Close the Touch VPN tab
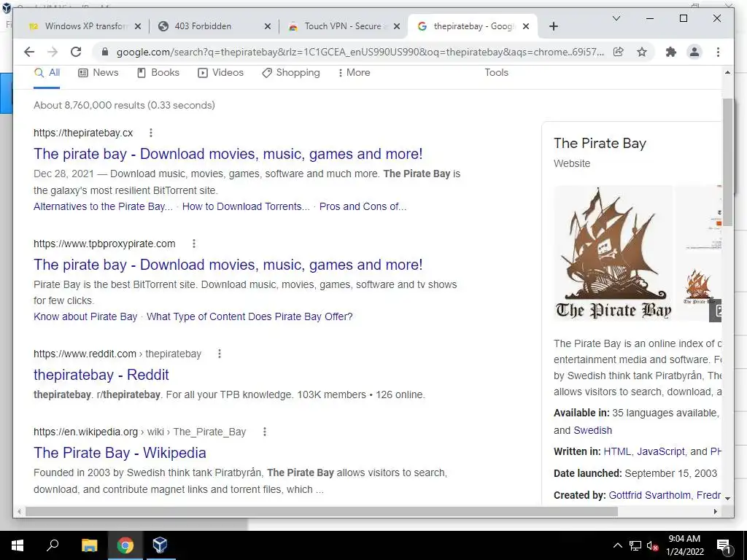 coord(396,27)
